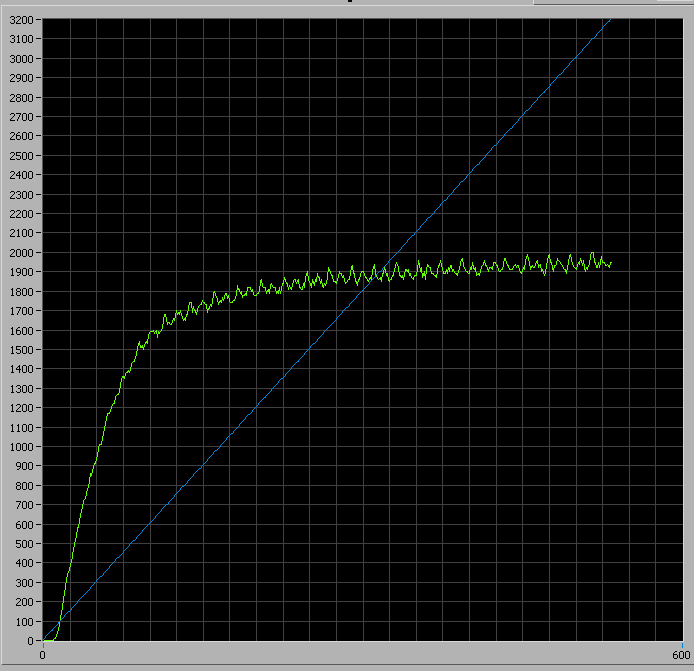Pick the 2800 y-axis tick label
Screen dimensions: 694x671
[x=21, y=98]
